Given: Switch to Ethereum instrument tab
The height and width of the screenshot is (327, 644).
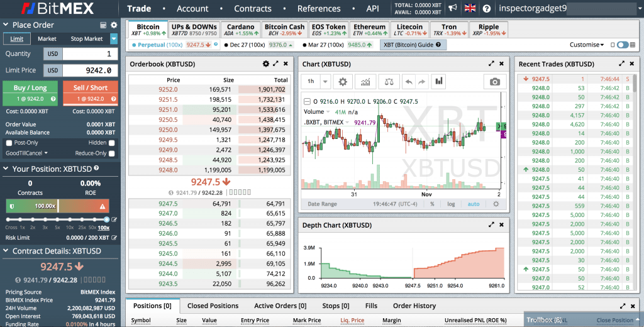Looking at the screenshot, I should pos(369,30).
